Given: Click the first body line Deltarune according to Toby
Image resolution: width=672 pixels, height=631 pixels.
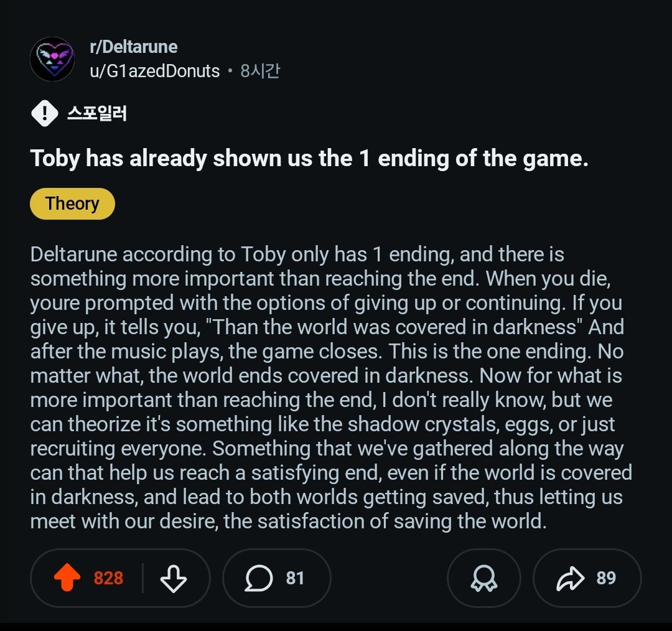Looking at the screenshot, I should [297, 254].
